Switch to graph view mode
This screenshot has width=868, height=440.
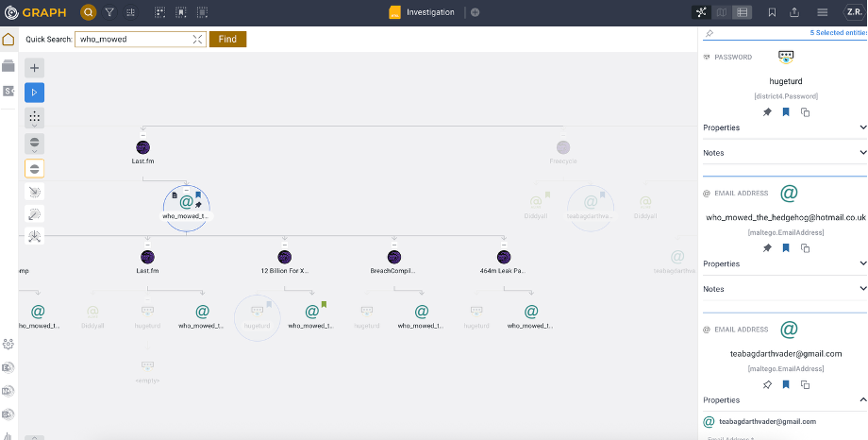701,12
